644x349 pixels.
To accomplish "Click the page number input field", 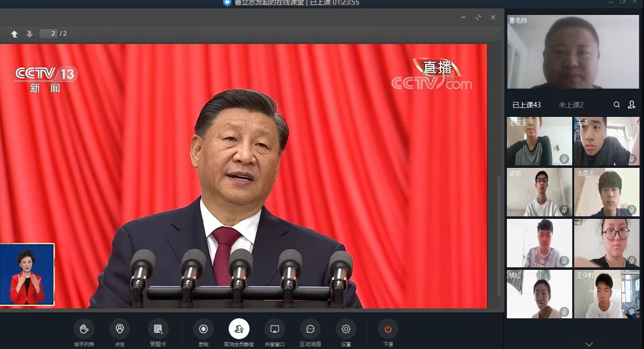I will pos(48,34).
